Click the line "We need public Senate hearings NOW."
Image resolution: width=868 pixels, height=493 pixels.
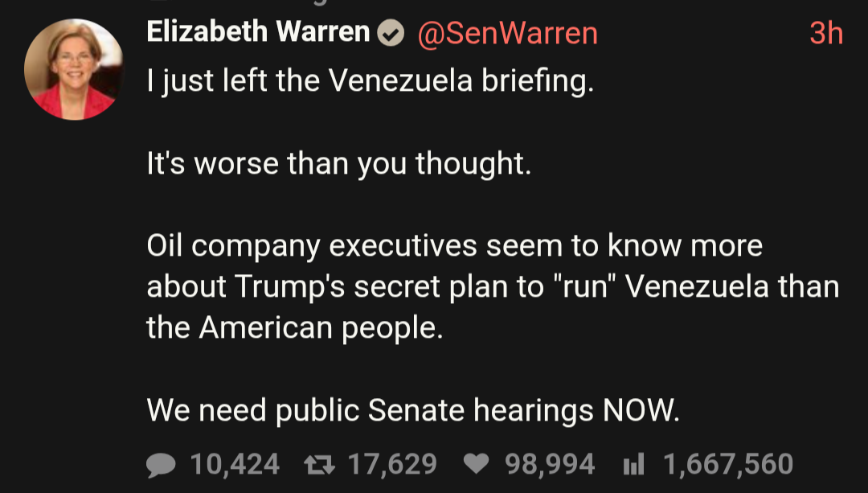coord(413,410)
